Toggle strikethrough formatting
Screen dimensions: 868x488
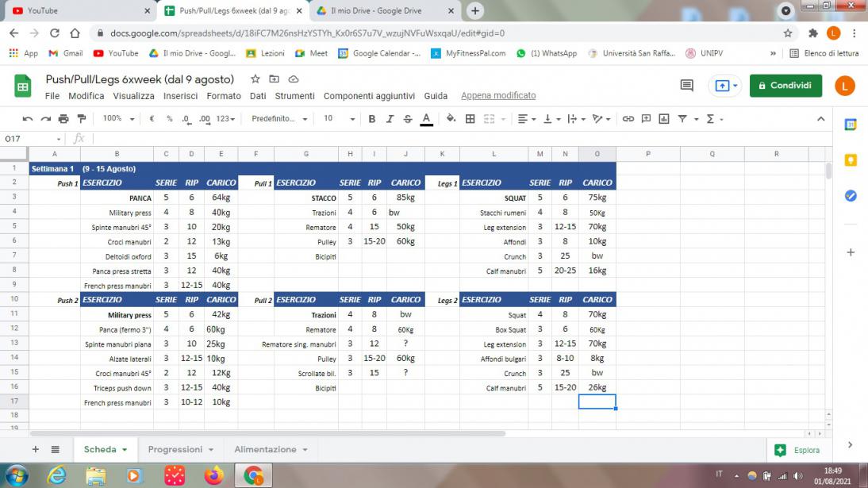pyautogui.click(x=408, y=118)
